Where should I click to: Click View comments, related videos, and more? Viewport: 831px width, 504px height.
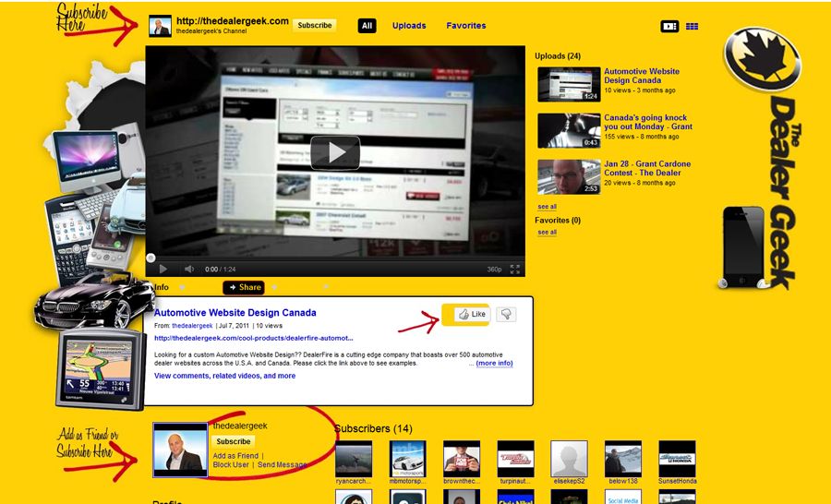[x=224, y=376]
